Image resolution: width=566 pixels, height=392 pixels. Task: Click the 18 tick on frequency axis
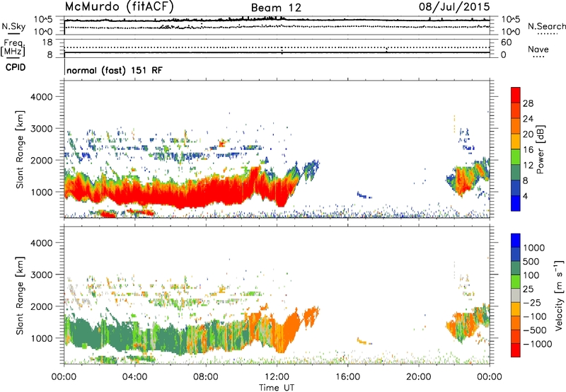click(x=47, y=42)
